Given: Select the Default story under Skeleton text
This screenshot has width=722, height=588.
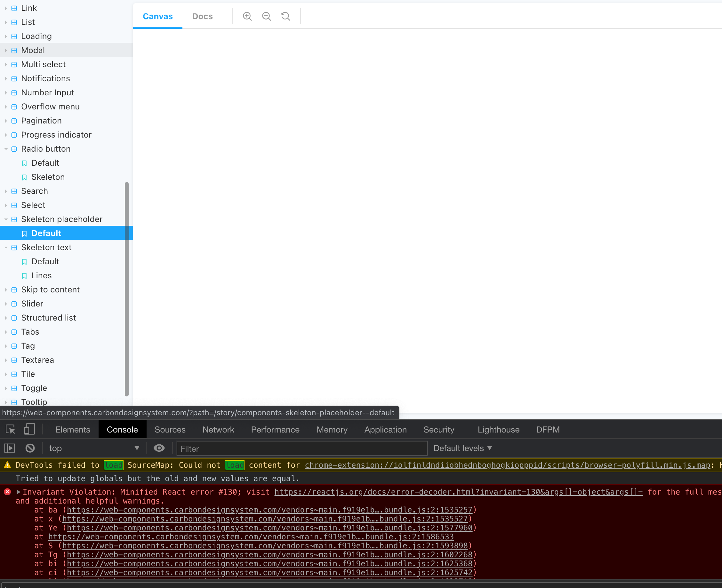Looking at the screenshot, I should 45,261.
